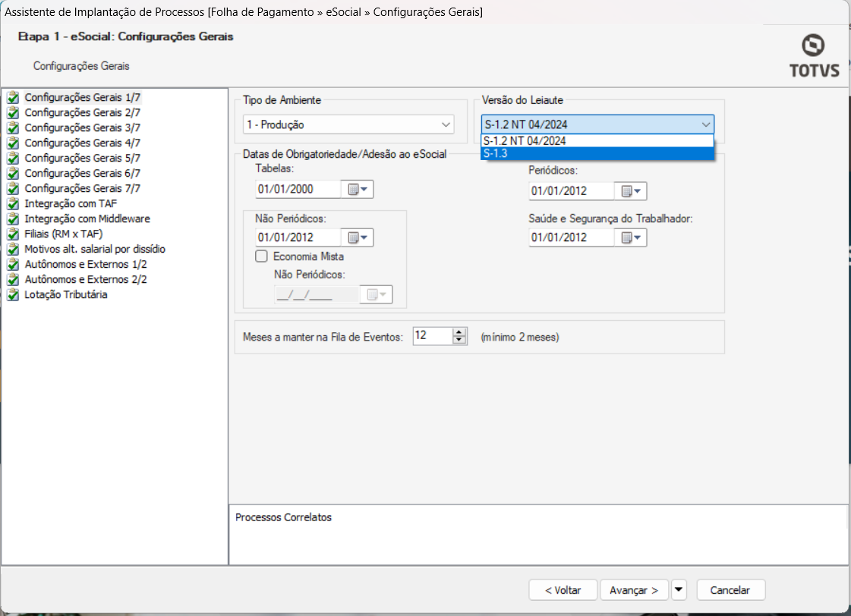Select Filiais (RM x TAF) step

[64, 234]
